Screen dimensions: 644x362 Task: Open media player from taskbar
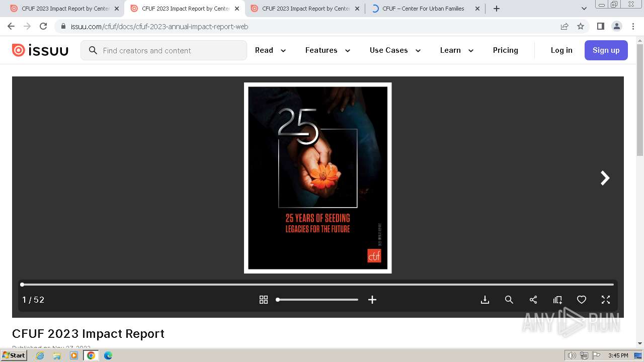pos(74,355)
